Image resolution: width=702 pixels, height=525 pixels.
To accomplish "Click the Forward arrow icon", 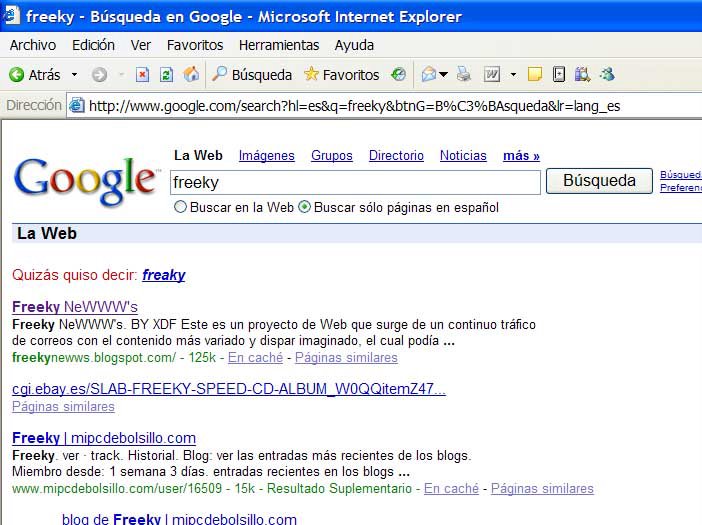I will click(x=99, y=75).
